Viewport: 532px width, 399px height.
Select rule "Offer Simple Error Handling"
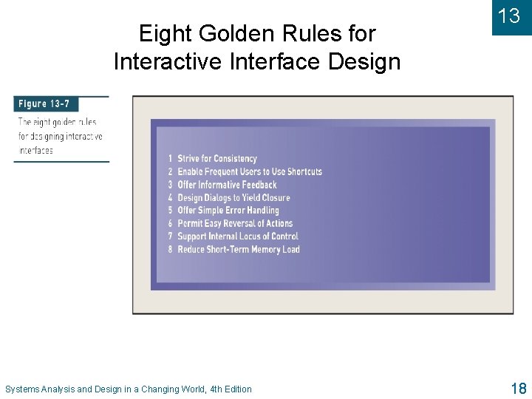(x=228, y=211)
